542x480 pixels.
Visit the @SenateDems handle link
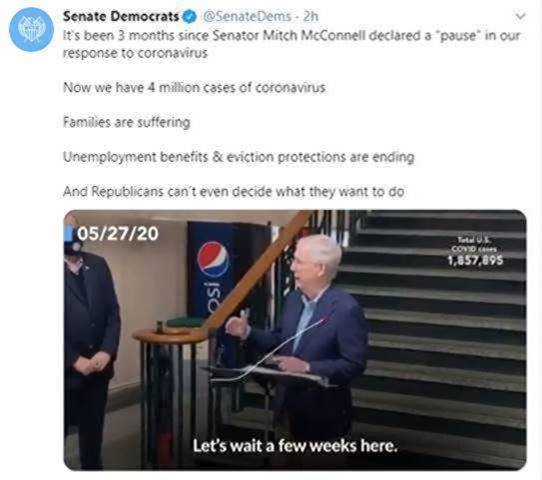[247, 16]
